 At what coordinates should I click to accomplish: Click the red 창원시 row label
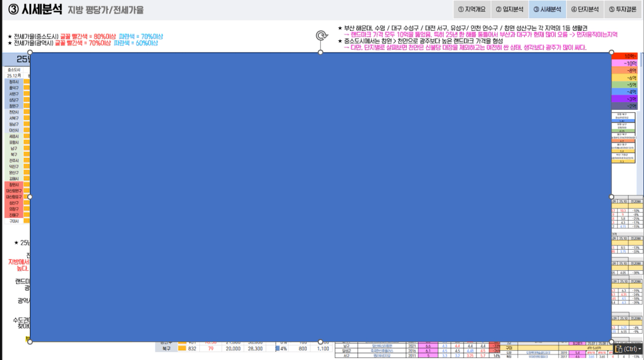14,185
